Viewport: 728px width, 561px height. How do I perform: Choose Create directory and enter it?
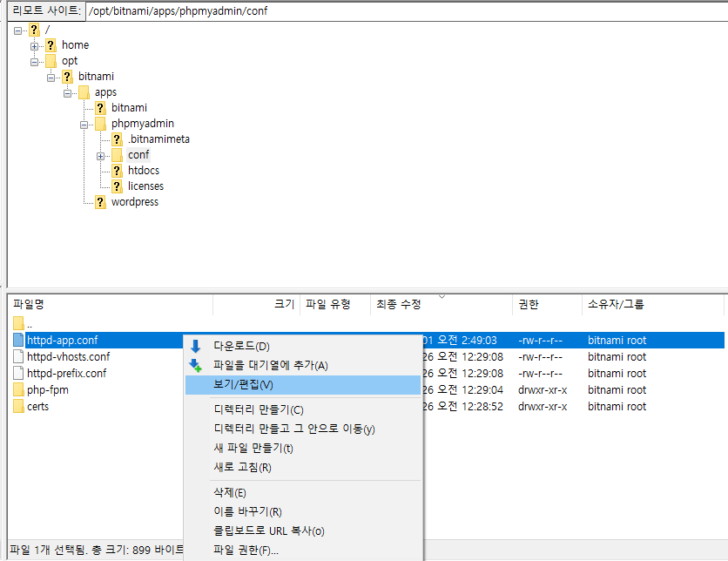[x=303, y=429]
